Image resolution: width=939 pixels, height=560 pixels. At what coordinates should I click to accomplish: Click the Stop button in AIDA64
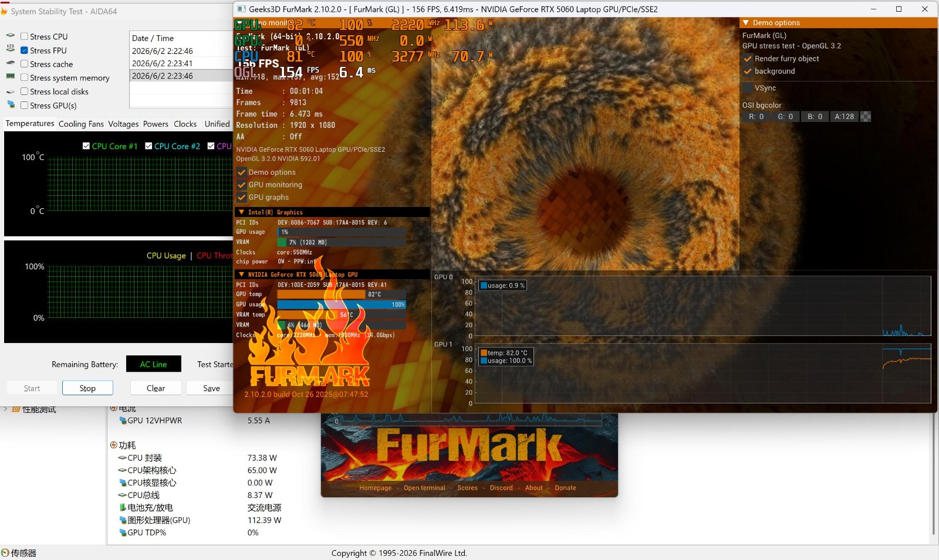coord(87,388)
